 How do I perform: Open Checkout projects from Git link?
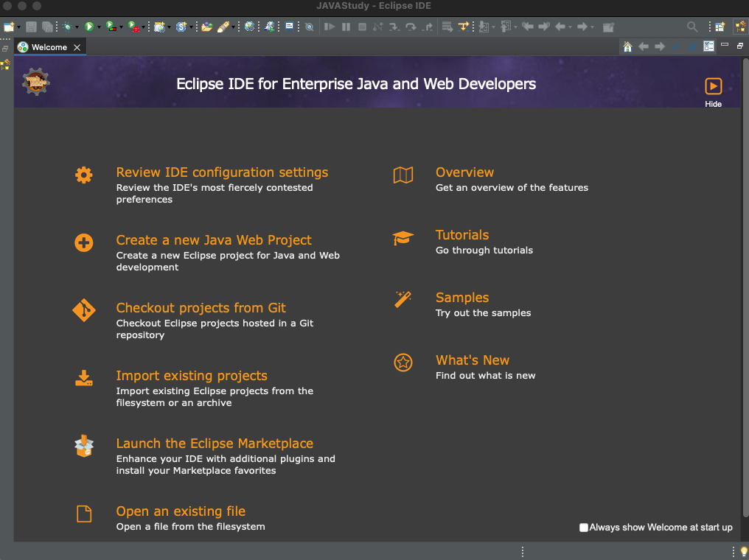point(201,308)
